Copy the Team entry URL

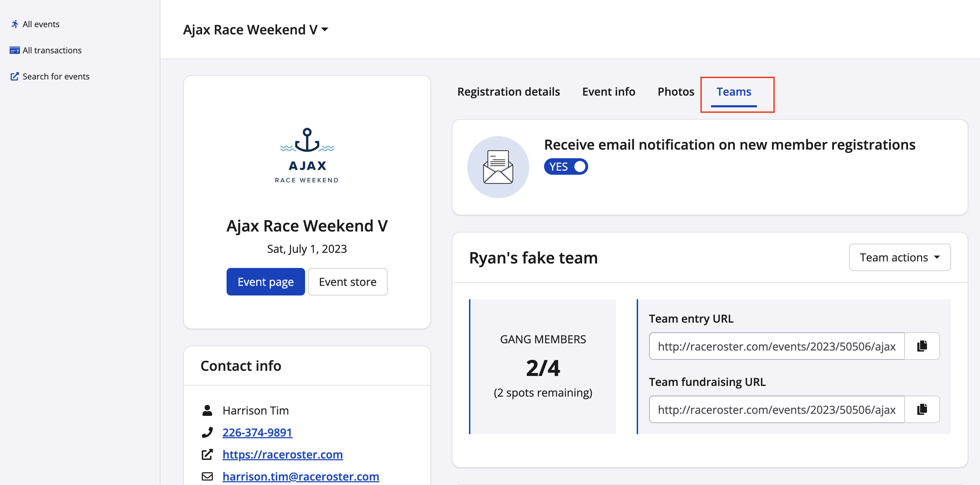pos(921,346)
